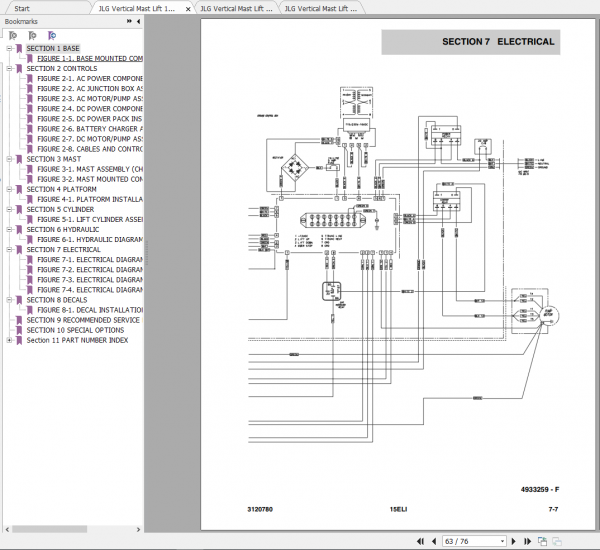
Task: Click the second bookmark toolbar icon
Action: [33, 36]
